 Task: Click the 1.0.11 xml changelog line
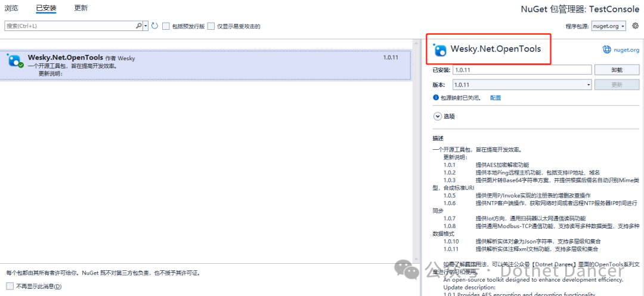pyautogui.click(x=521, y=249)
